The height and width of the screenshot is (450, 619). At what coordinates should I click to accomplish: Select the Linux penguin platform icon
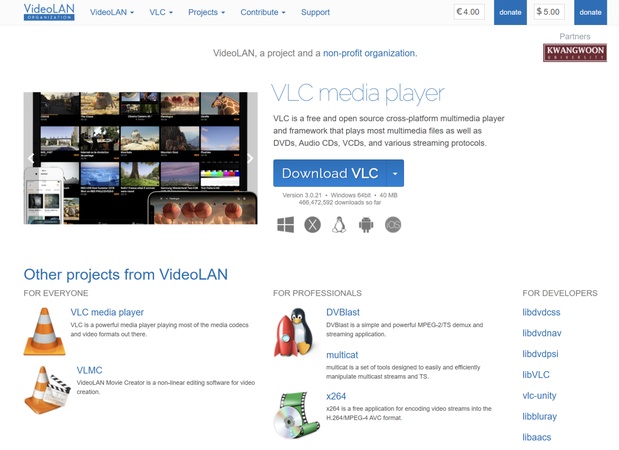[x=339, y=225]
